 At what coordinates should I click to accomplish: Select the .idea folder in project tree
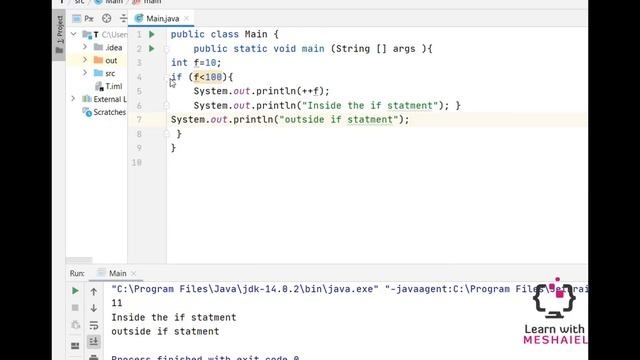click(108, 47)
